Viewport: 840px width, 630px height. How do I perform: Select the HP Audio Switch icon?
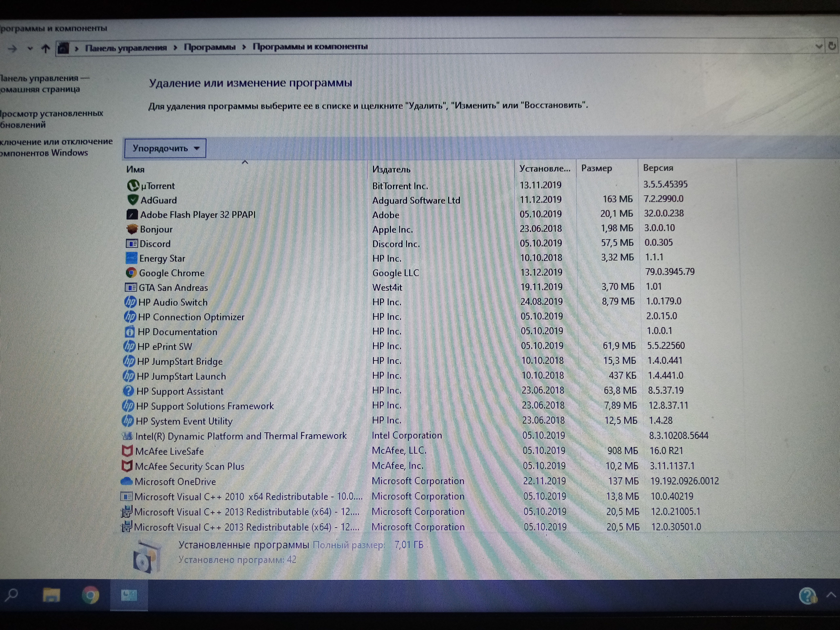pos(130,302)
